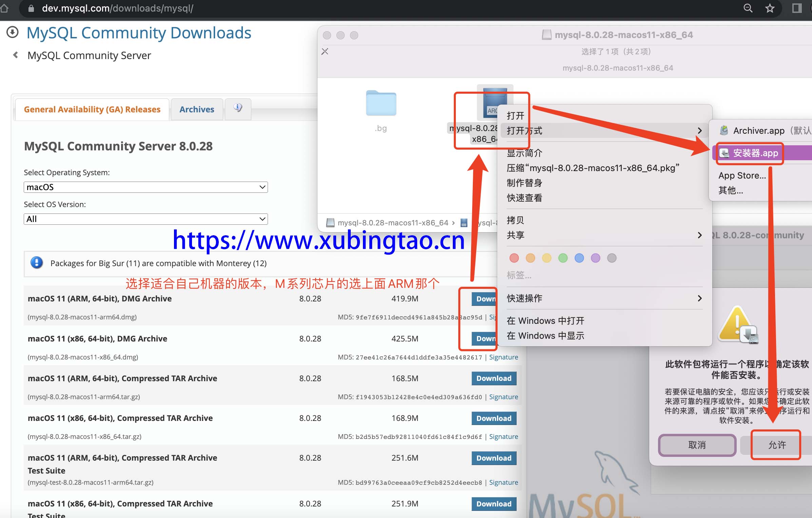Choose 制作替身 in the context menu
Screen dimensions: 812x518
coord(604,183)
